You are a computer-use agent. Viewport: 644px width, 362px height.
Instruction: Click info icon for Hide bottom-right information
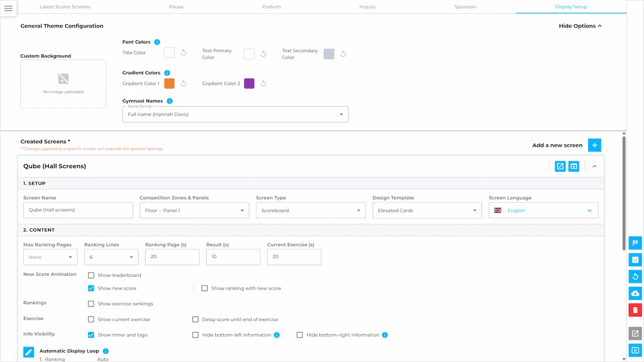(x=385, y=335)
